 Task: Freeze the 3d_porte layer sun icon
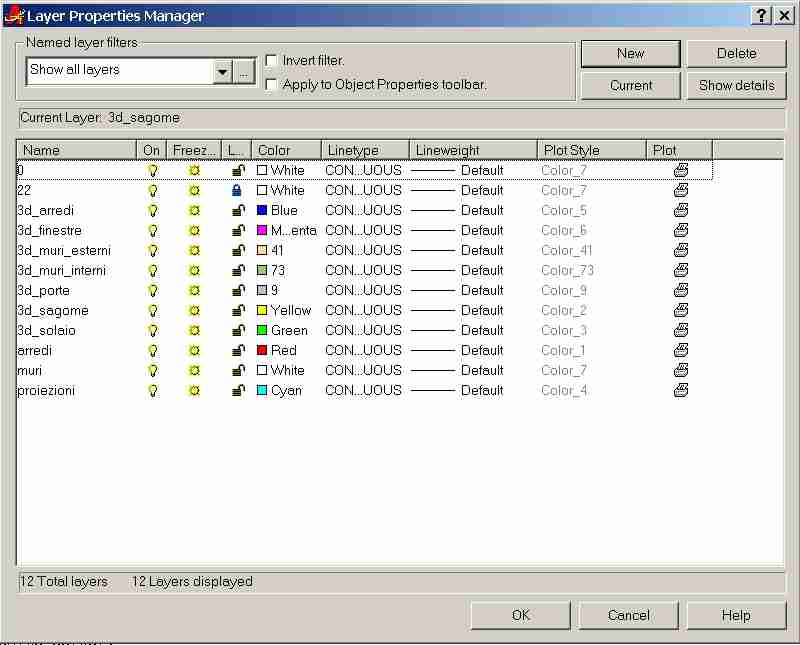194,290
